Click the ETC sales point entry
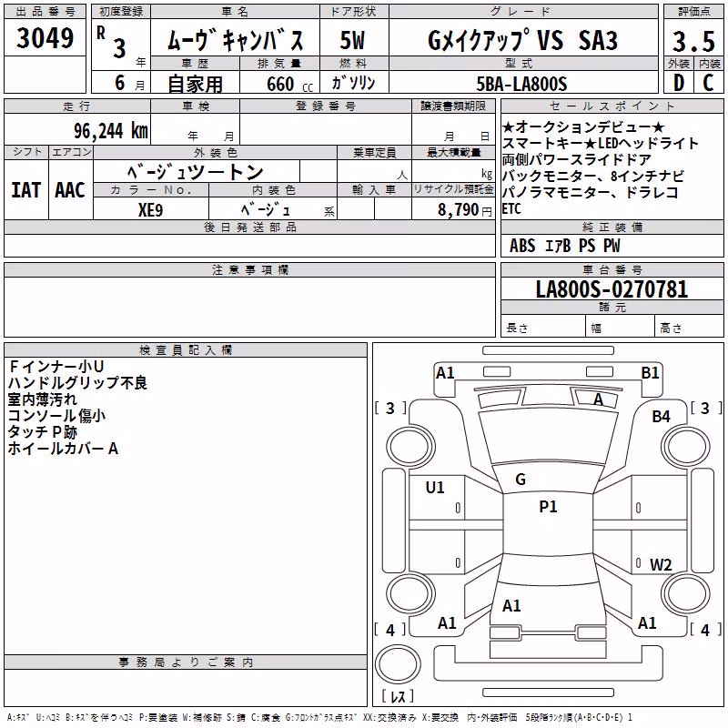This screenshot has height=728, width=728. [x=511, y=209]
